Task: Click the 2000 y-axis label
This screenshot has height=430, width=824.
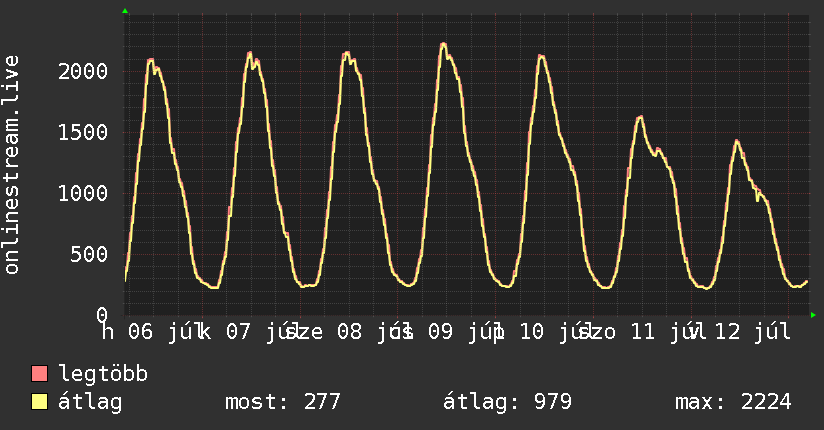Action: pyautogui.click(x=83, y=71)
